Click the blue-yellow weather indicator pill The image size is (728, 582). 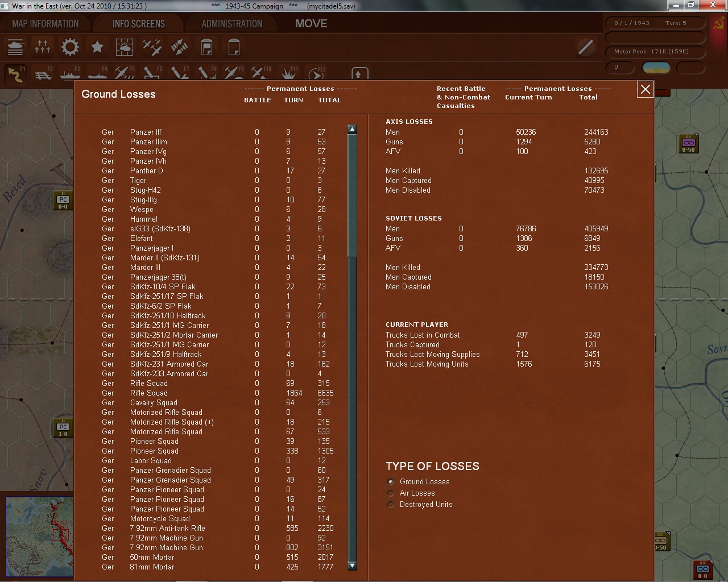[656, 68]
